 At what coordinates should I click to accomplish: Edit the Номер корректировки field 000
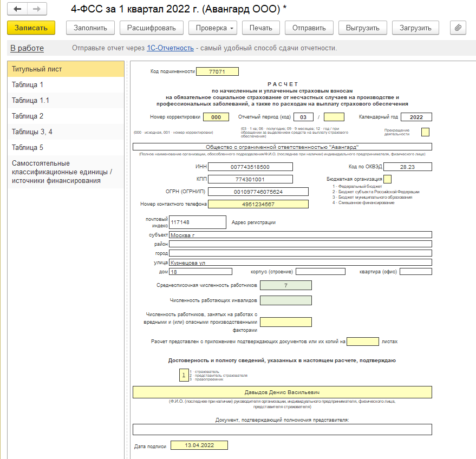click(x=216, y=117)
